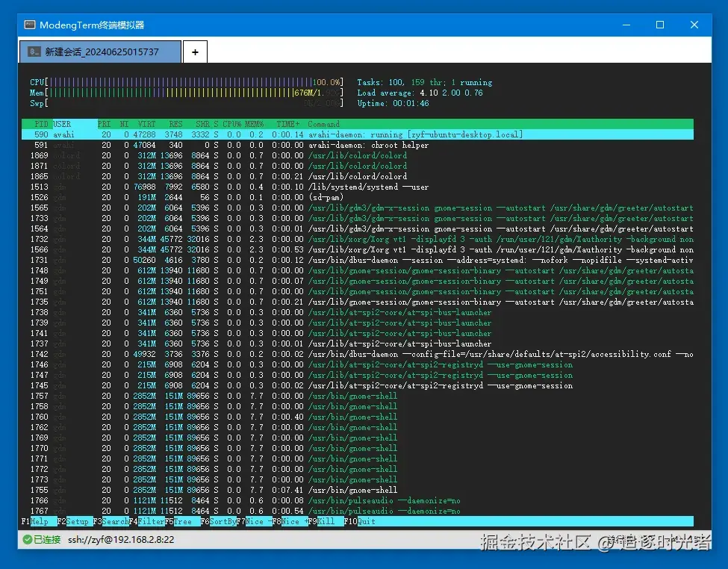Select PID 1735 gnome-session-binary row
Screen dimensions: 728x569
(x=358, y=302)
